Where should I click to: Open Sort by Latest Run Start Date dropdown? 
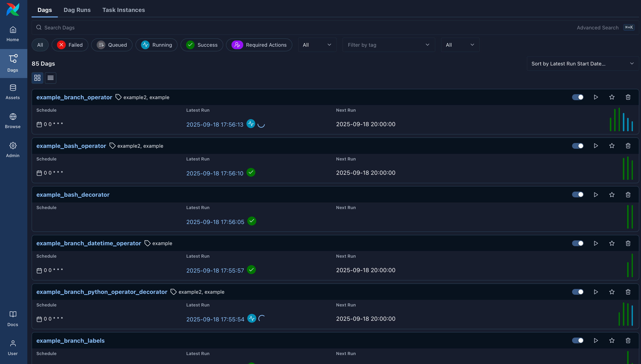pyautogui.click(x=583, y=64)
